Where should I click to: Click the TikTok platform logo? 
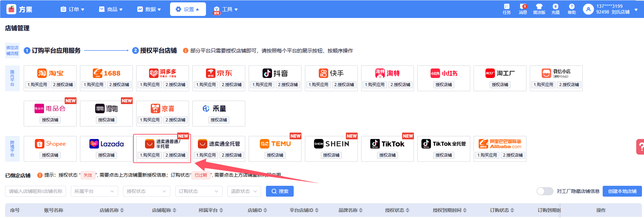pos(387,144)
